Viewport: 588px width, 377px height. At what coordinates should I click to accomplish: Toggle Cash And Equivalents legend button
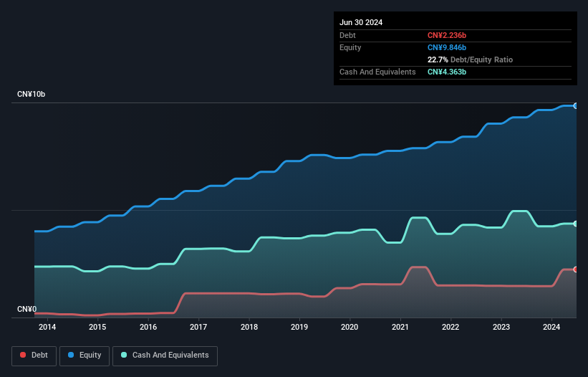[x=165, y=355]
